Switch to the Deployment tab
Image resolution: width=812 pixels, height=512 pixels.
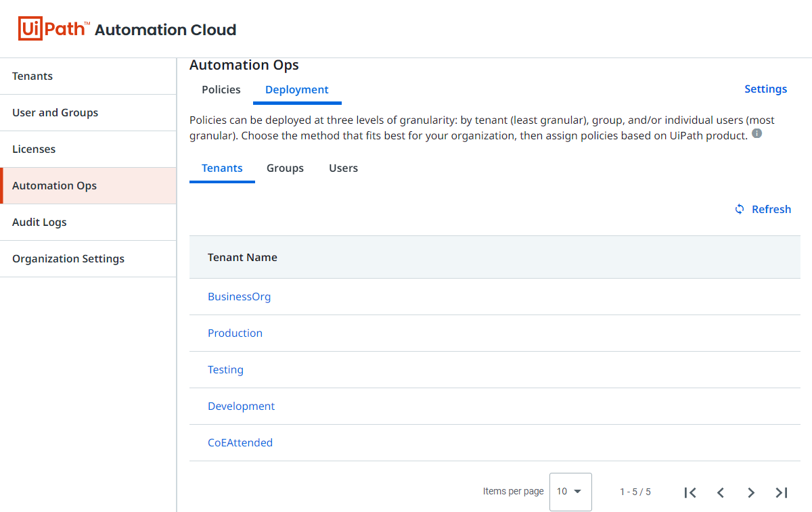pyautogui.click(x=297, y=90)
